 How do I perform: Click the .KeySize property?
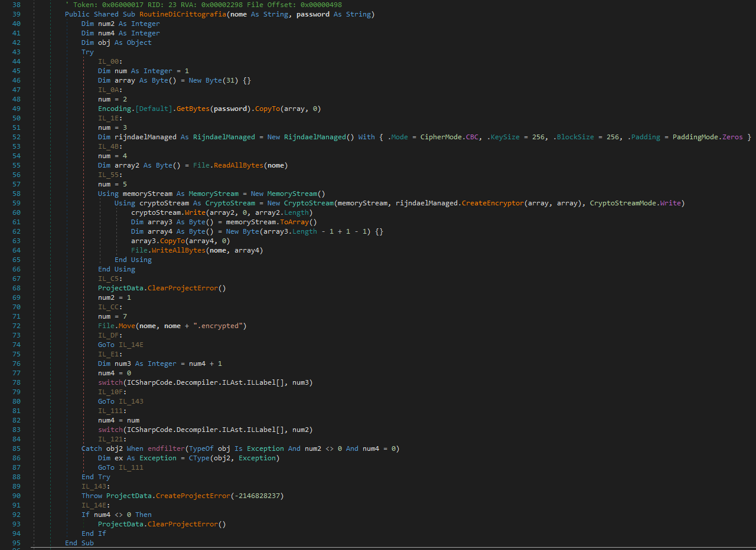(502, 137)
